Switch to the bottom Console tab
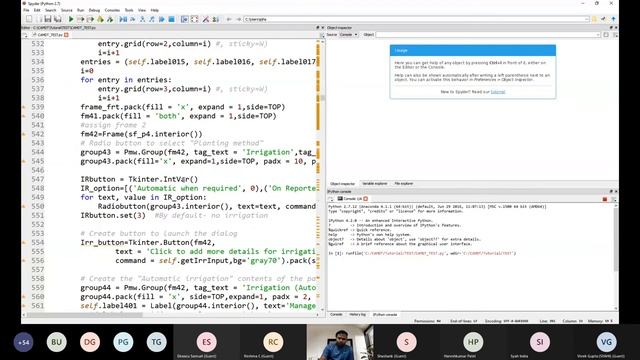640x360 pixels. pyautogui.click(x=336, y=314)
